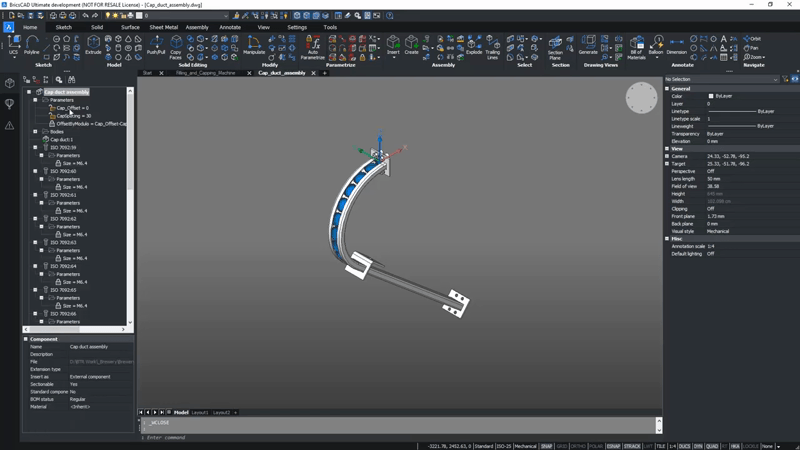800x450 pixels.
Task: Switch to Filling_and_Capping_Machine document tab
Action: tap(206, 73)
